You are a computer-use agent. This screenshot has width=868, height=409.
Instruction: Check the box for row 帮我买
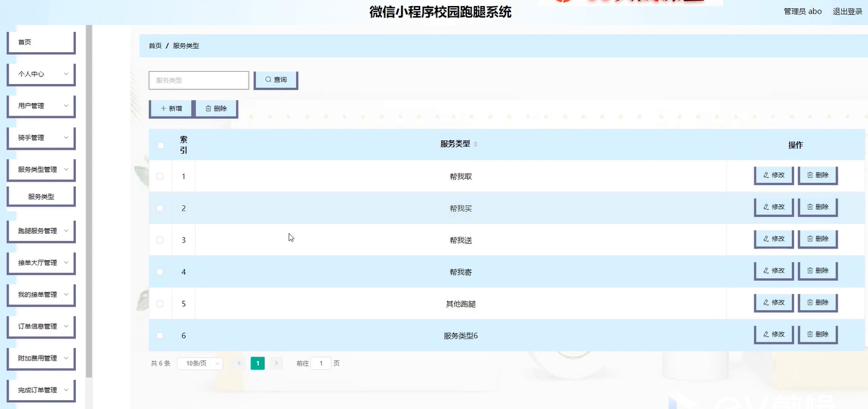160,208
